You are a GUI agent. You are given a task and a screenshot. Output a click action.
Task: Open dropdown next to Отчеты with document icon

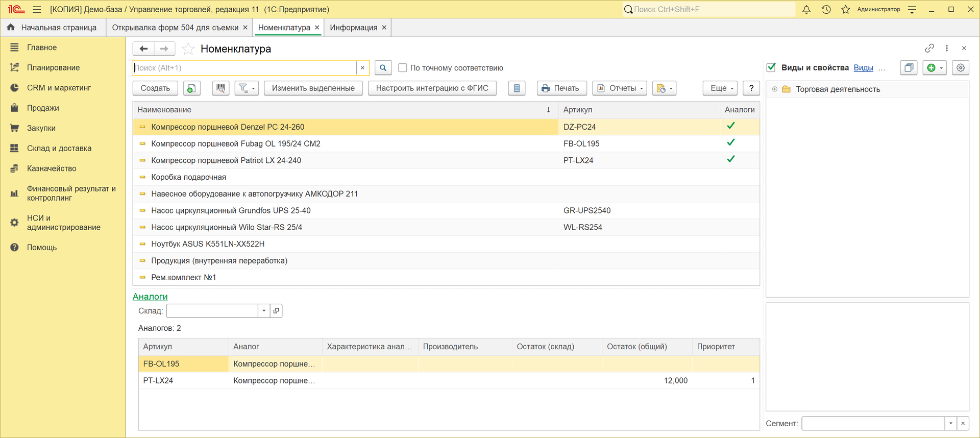pyautogui.click(x=665, y=88)
